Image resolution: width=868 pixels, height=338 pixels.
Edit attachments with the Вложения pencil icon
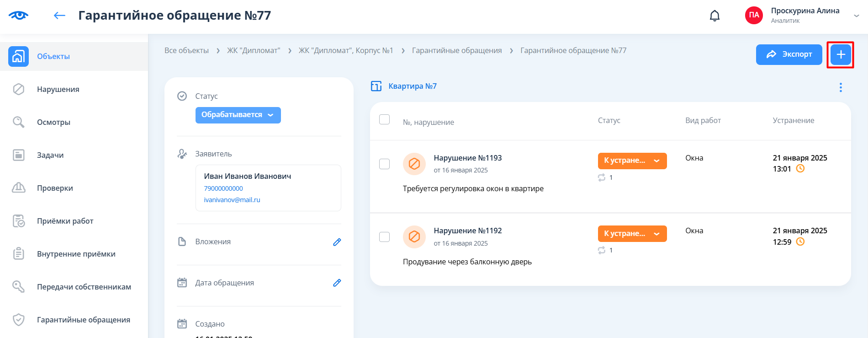(x=337, y=242)
